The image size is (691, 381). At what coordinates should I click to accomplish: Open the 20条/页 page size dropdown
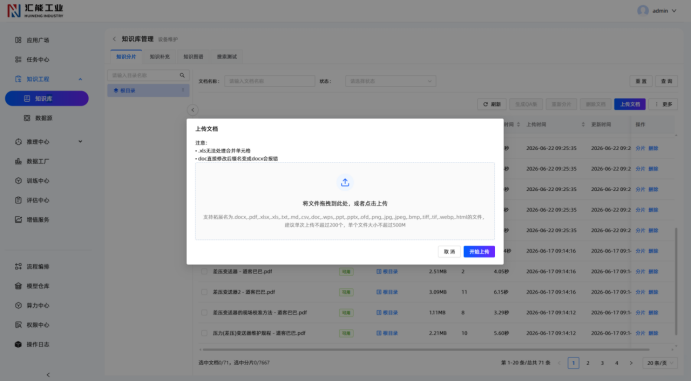coord(660,363)
